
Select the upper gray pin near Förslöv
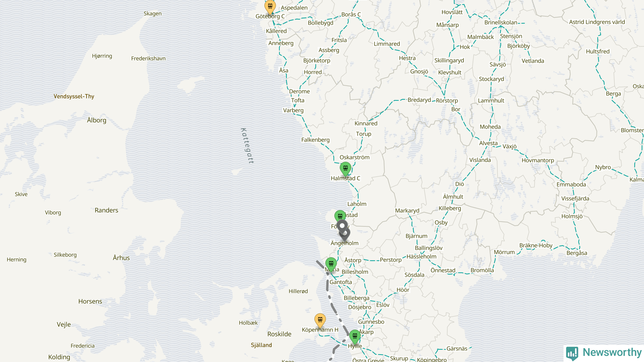pos(342,227)
